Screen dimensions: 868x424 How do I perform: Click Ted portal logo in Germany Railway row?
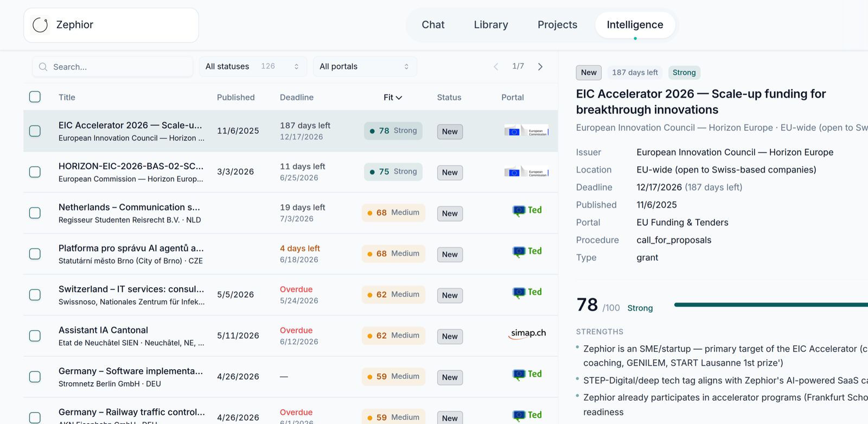point(527,415)
